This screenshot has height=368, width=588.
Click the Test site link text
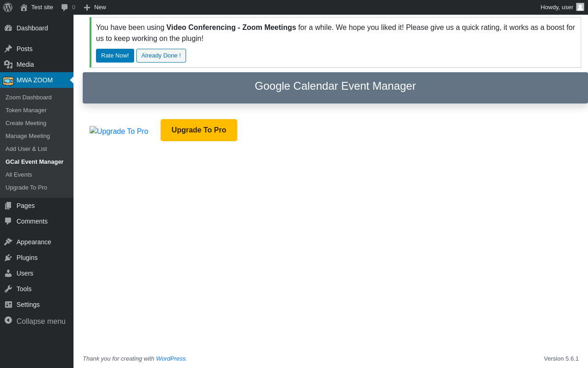[42, 7]
